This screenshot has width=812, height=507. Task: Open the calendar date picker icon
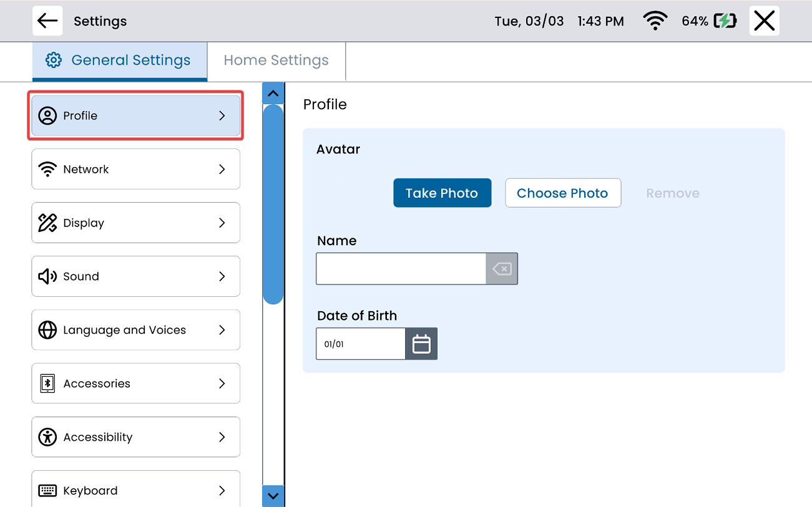click(x=421, y=344)
